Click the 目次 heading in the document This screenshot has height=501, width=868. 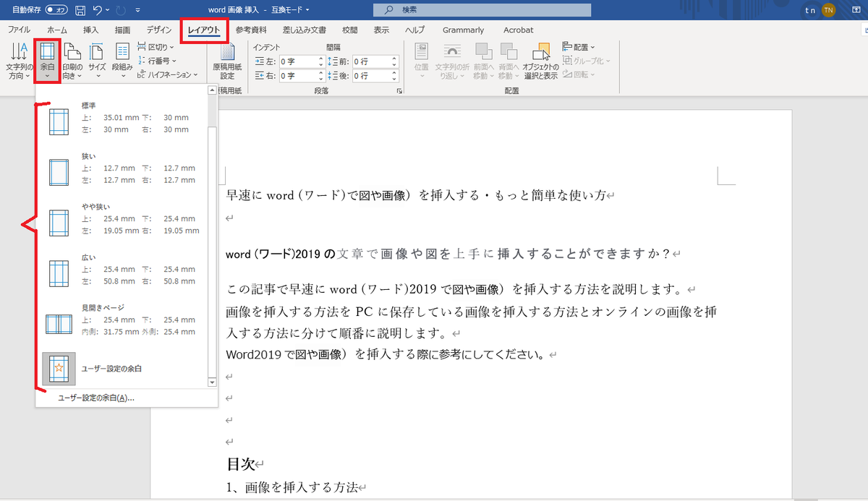point(241,464)
